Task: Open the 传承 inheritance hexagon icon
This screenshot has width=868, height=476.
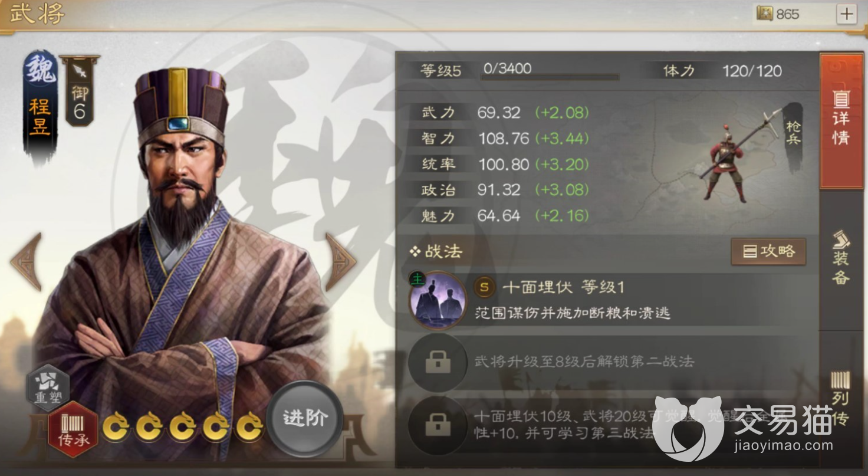Action: point(73,428)
